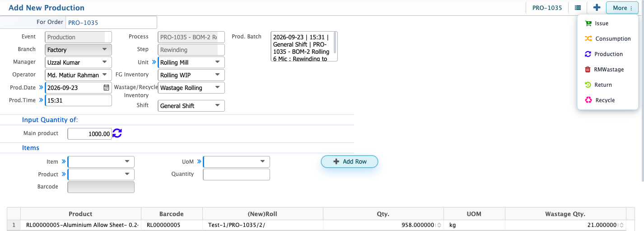The height and width of the screenshot is (231, 644).
Task: Click the Step field showing Rewinding
Action: coord(191,50)
